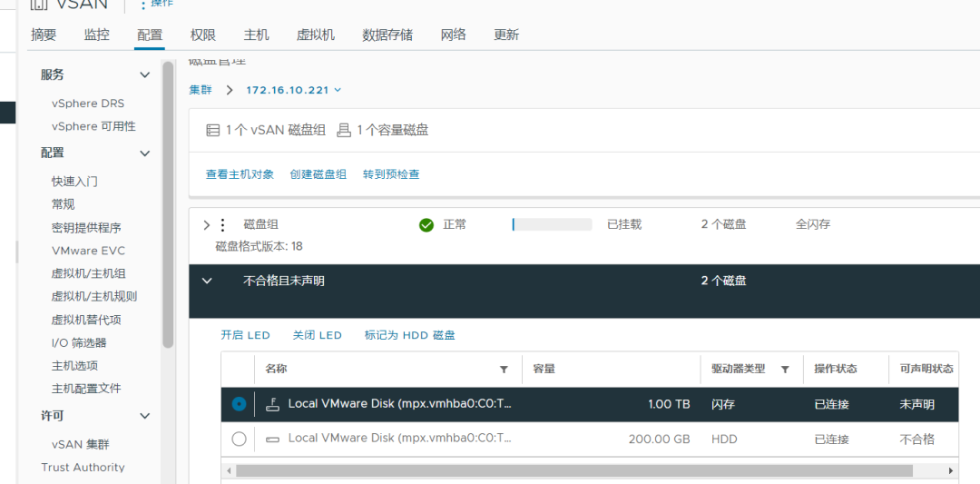Select the 200.00 GB HDD disk radio button
Image resolution: width=980 pixels, height=484 pixels.
(x=239, y=440)
